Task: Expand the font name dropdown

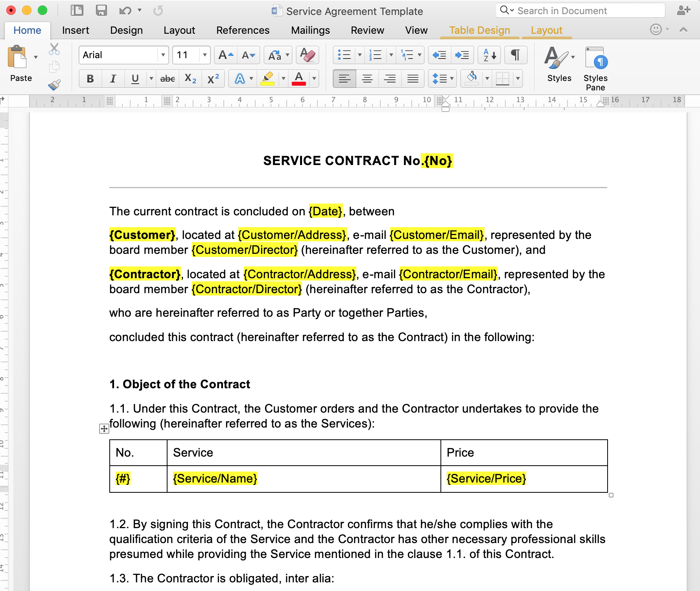Action: click(163, 55)
